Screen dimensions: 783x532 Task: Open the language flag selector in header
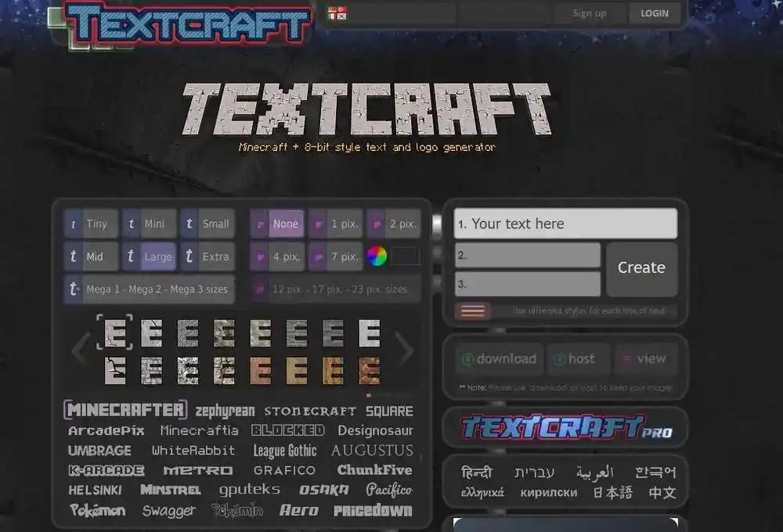coord(337,13)
